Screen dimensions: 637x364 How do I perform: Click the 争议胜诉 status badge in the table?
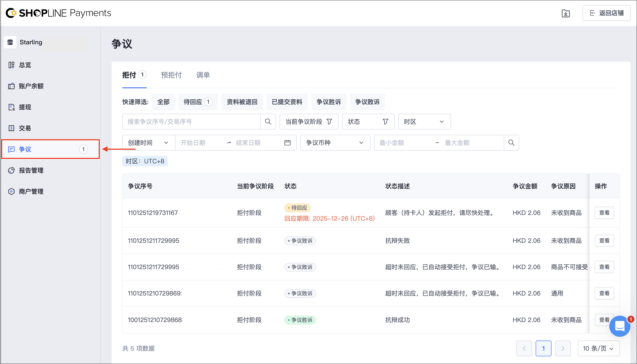tap(300, 320)
